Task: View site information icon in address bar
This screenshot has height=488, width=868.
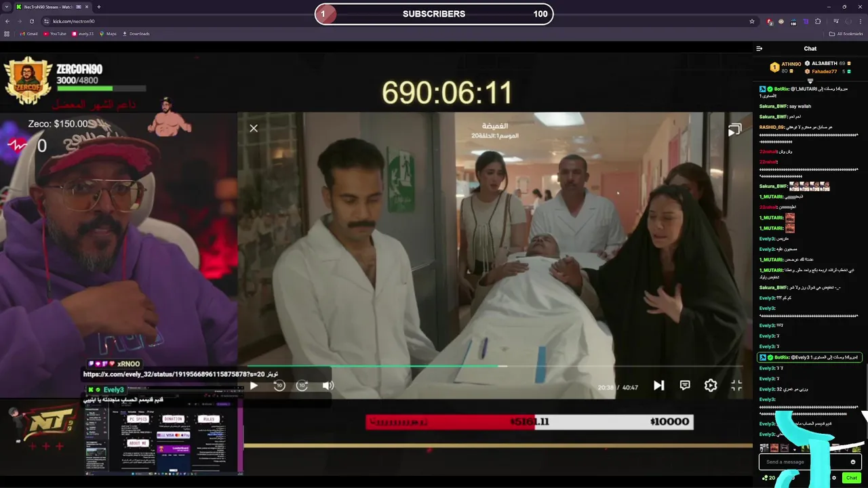Action: pos(46,21)
